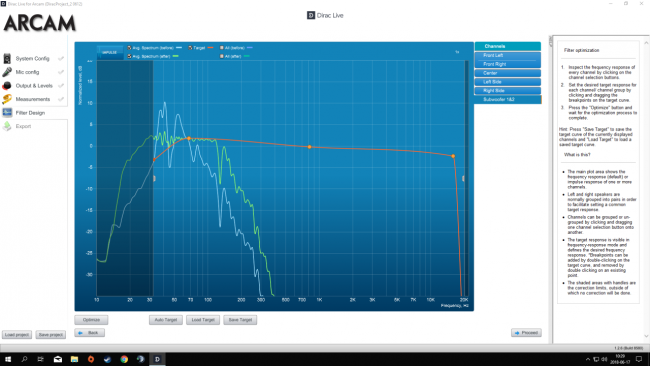The height and width of the screenshot is (366, 650).
Task: Select the target breakpoint near 16 kHz
Action: (453, 156)
